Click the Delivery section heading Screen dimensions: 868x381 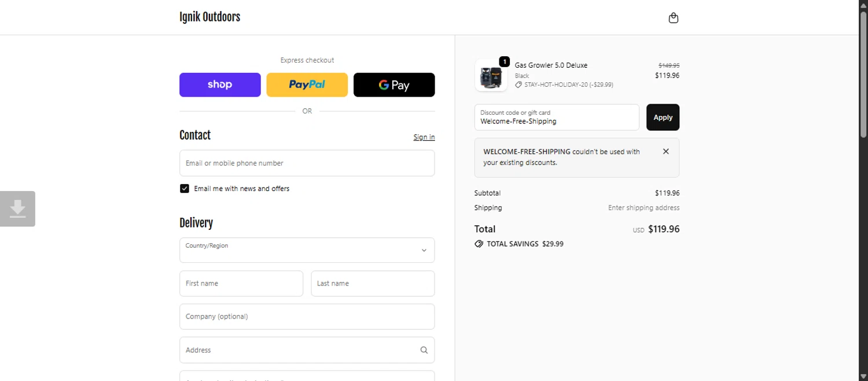click(x=196, y=224)
